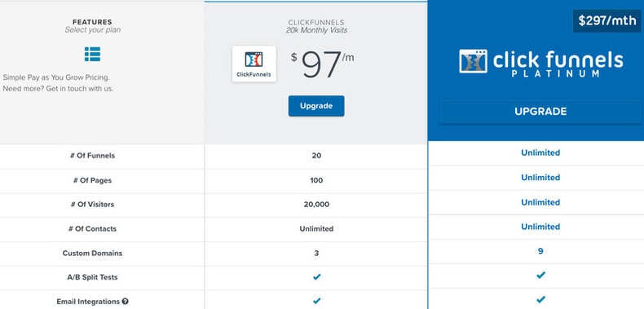Click the '# Of Funnels' feature label

point(92,156)
